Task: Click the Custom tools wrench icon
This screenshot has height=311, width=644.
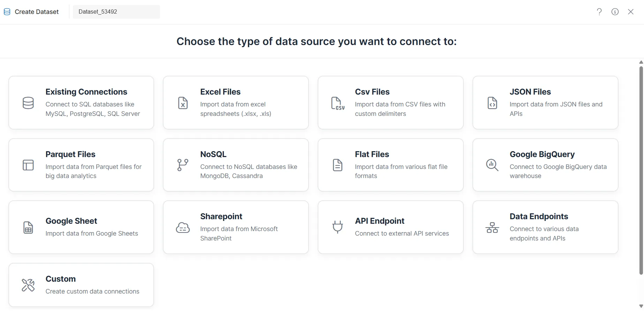Action: pyautogui.click(x=28, y=285)
